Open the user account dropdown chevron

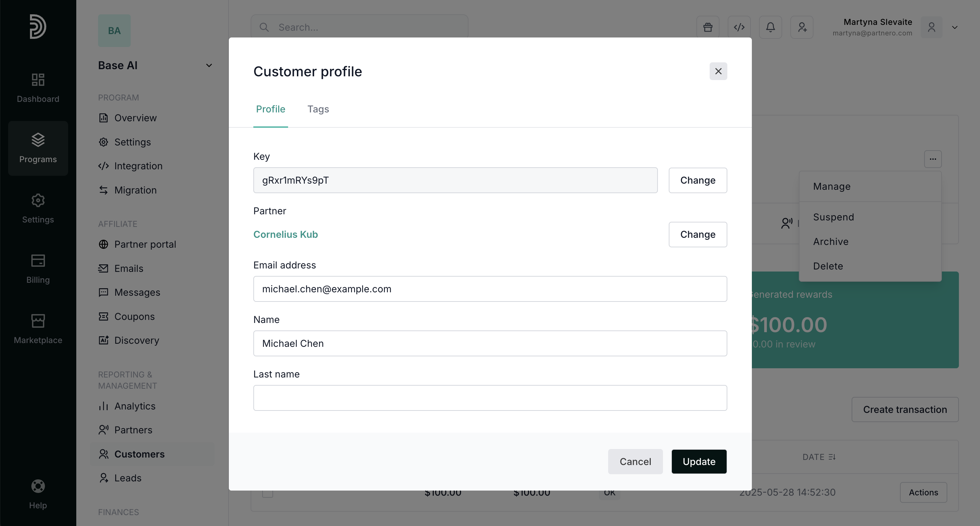point(954,27)
